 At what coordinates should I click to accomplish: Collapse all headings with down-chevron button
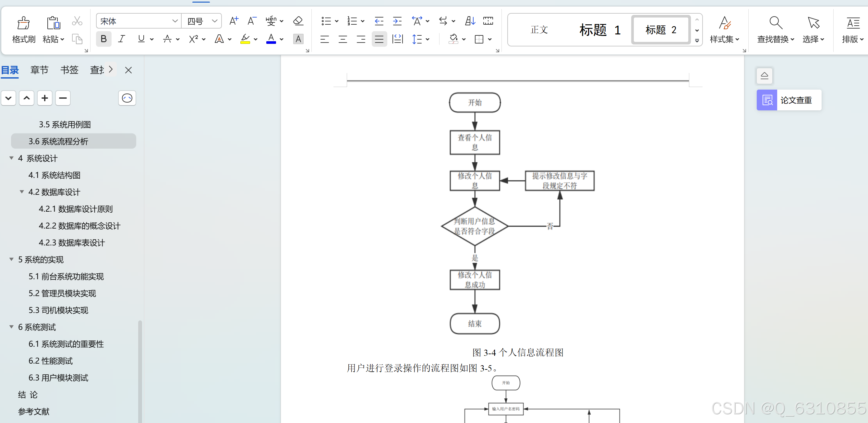(x=8, y=98)
